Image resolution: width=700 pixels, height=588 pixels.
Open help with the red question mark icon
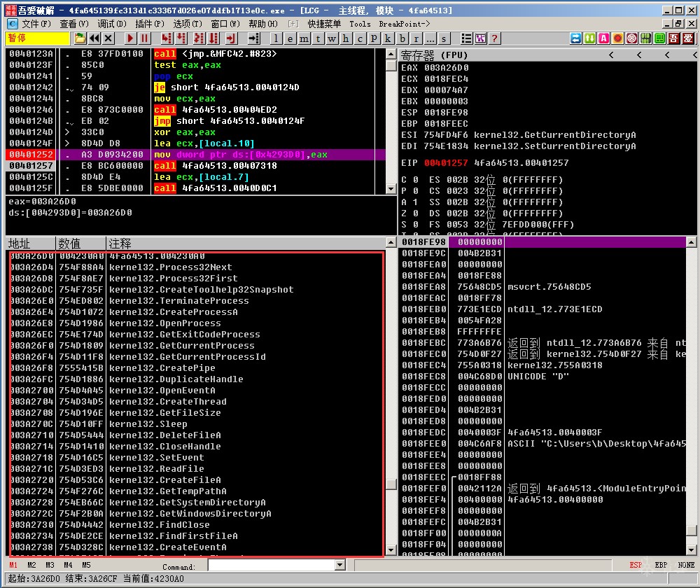(x=494, y=38)
